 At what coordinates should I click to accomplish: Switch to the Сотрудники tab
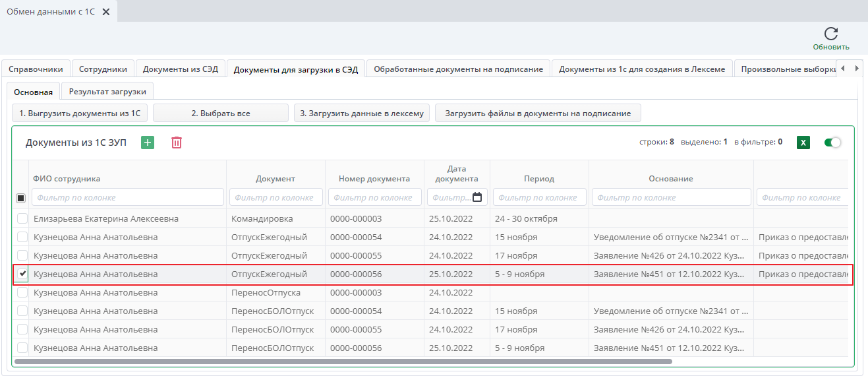point(103,69)
